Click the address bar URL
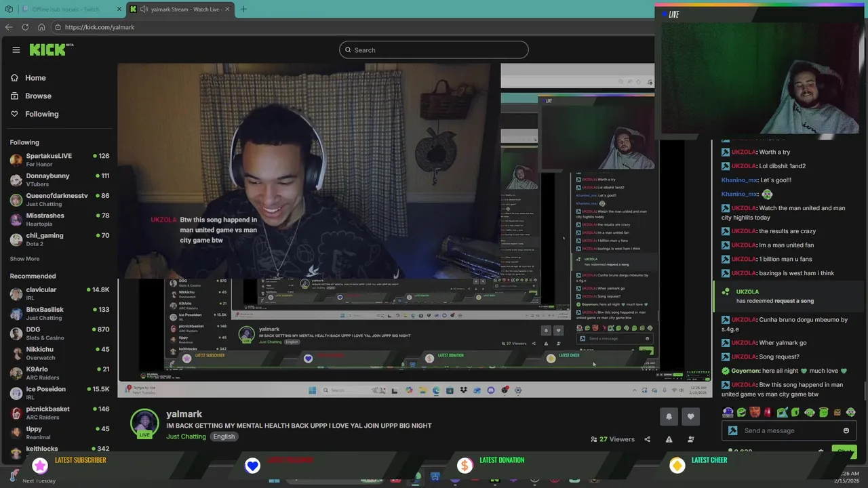This screenshot has width=868, height=488. click(100, 27)
